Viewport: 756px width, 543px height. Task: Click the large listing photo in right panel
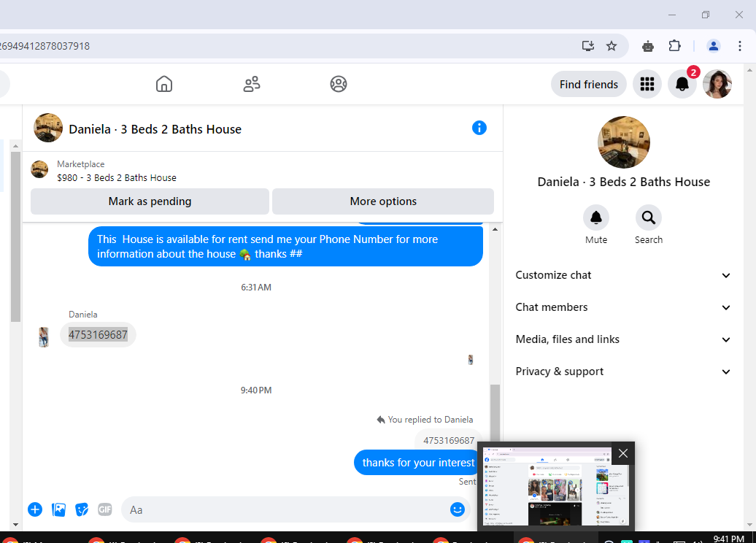click(623, 142)
